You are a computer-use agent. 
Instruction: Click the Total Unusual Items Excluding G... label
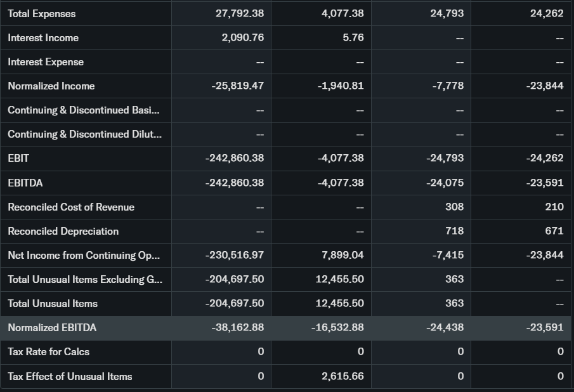[x=84, y=279]
